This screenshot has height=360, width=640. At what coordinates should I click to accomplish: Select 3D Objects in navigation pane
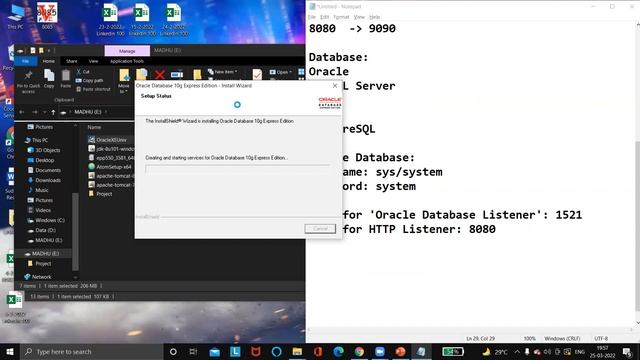(x=47, y=150)
